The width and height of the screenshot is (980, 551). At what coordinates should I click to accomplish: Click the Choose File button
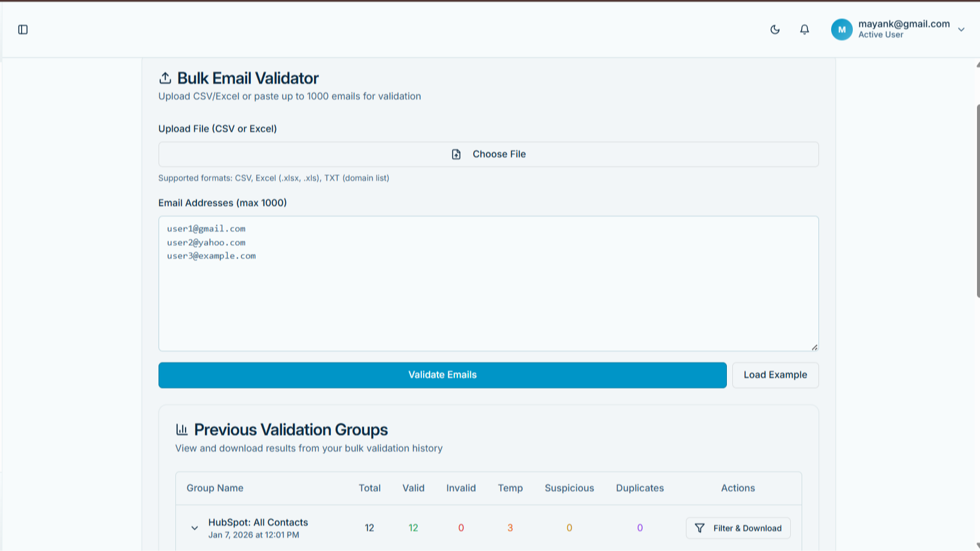488,154
